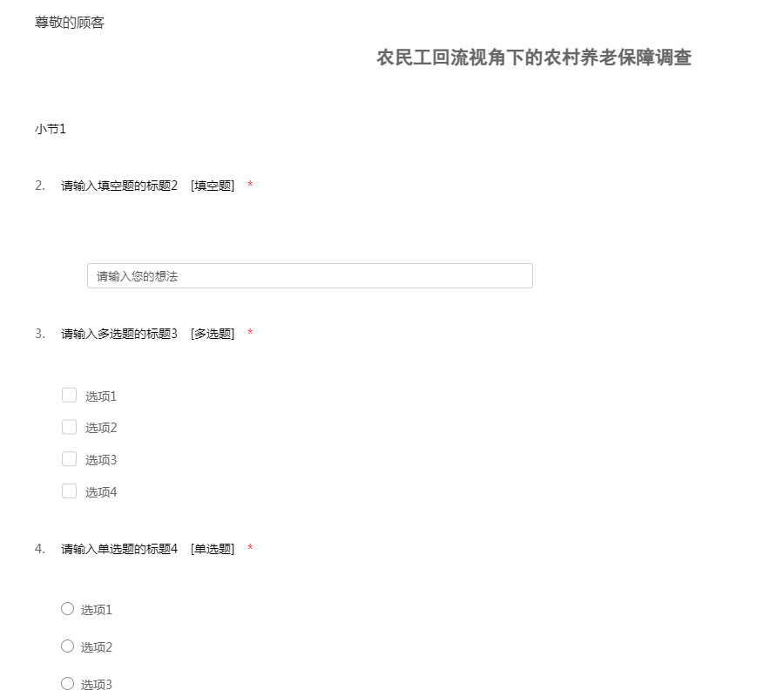This screenshot has height=697, width=784.
Task: Click the [填空题] type tag
Action: tap(213, 186)
